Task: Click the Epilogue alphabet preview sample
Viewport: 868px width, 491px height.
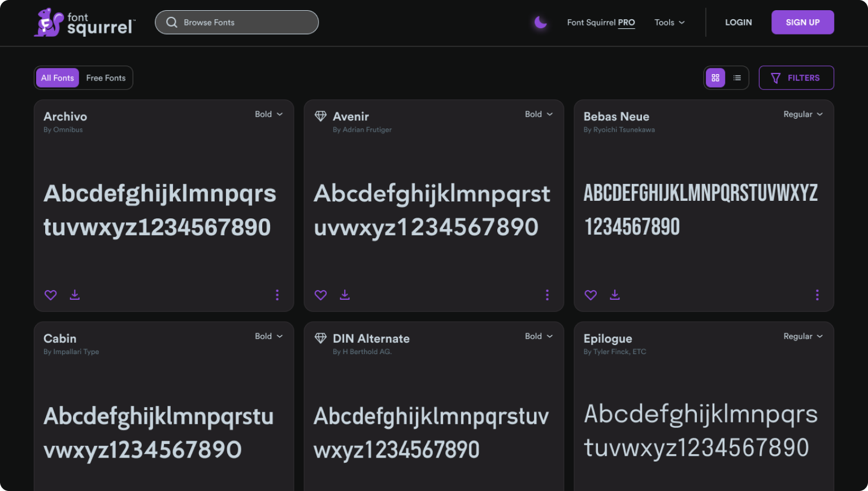Action: [x=701, y=431]
